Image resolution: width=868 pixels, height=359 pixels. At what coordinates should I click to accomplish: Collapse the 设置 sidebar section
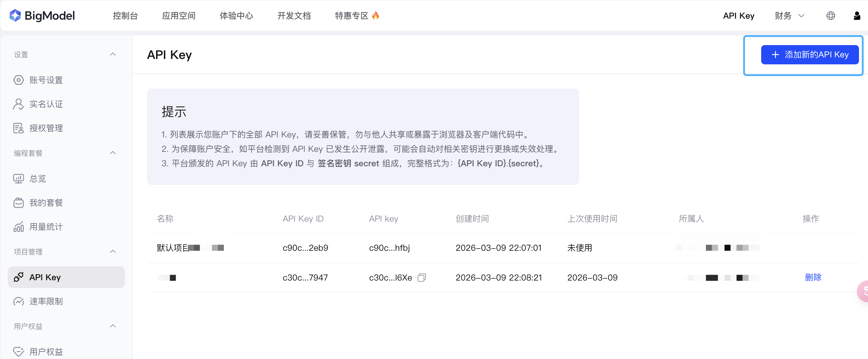coord(113,54)
